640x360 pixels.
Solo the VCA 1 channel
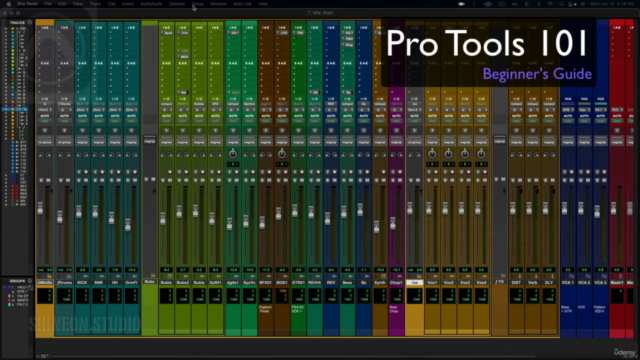click(x=565, y=180)
